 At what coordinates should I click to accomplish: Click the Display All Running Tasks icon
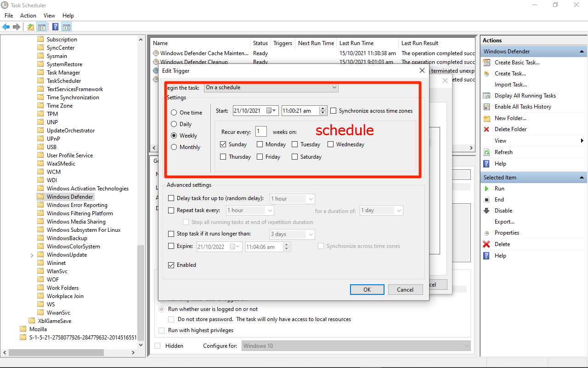[486, 96]
